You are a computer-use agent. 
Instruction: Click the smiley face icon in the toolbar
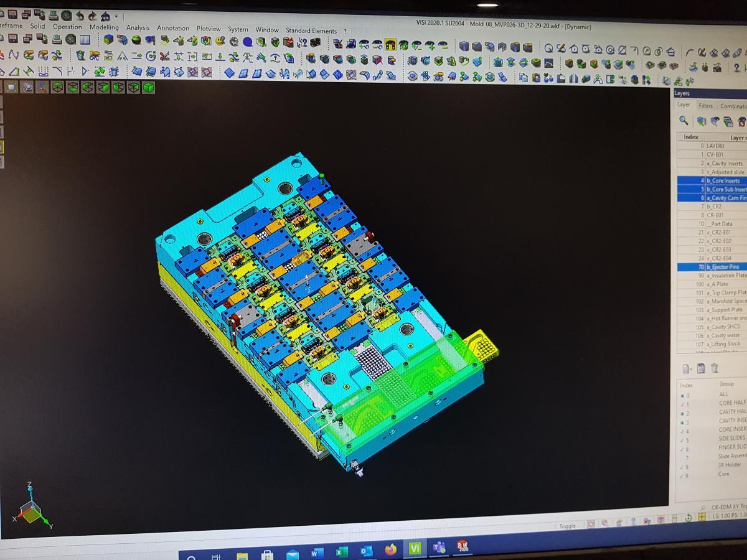pyautogui.click(x=220, y=42)
